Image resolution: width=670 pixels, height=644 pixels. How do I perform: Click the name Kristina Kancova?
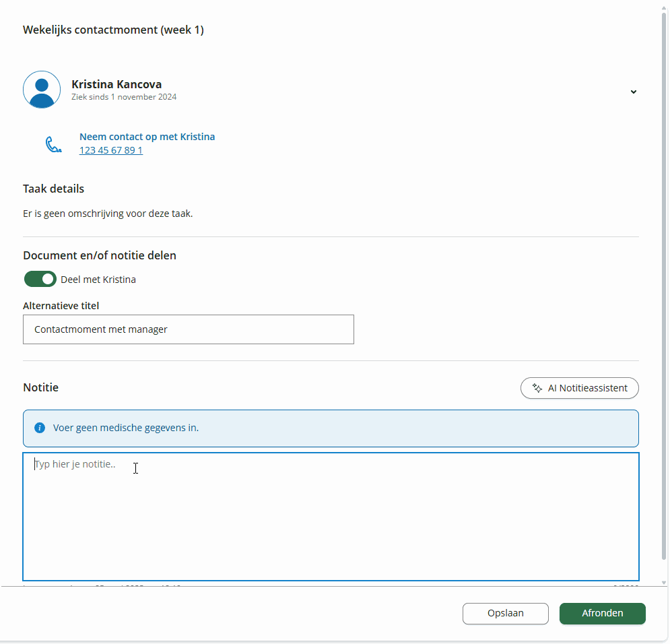point(116,84)
